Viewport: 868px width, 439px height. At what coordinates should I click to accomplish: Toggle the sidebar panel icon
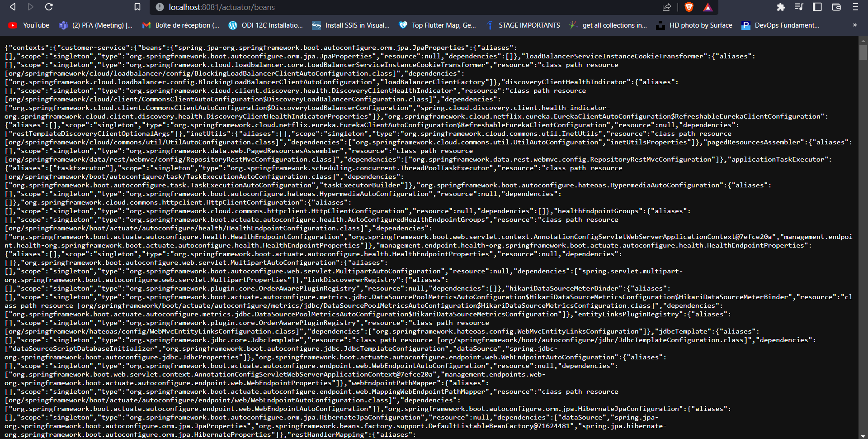click(816, 7)
